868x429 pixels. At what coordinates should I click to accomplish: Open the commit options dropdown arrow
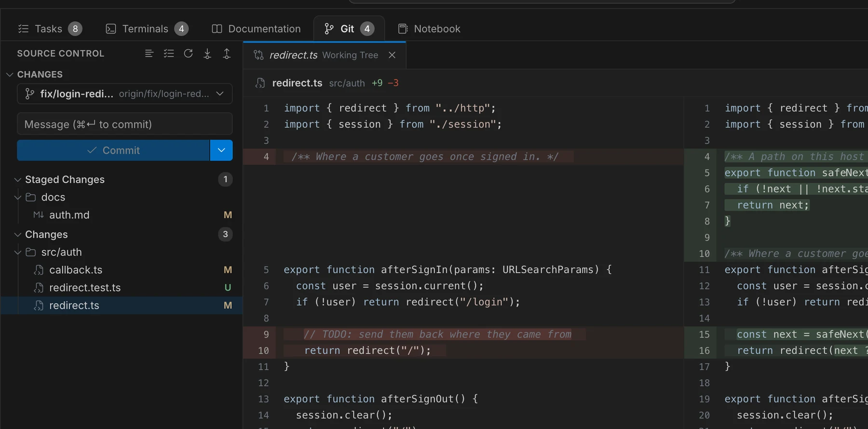[x=221, y=150]
